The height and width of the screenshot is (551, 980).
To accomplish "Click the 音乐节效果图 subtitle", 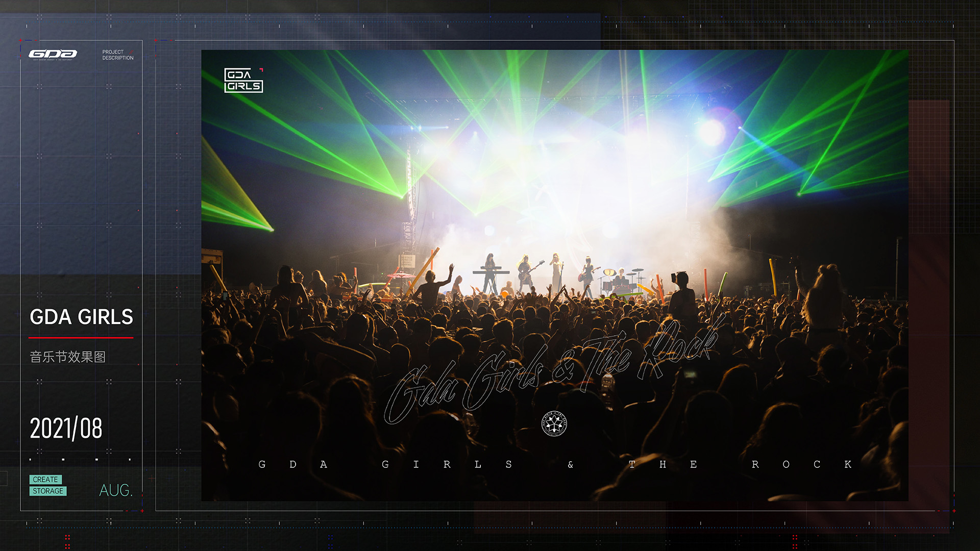I will tap(68, 357).
